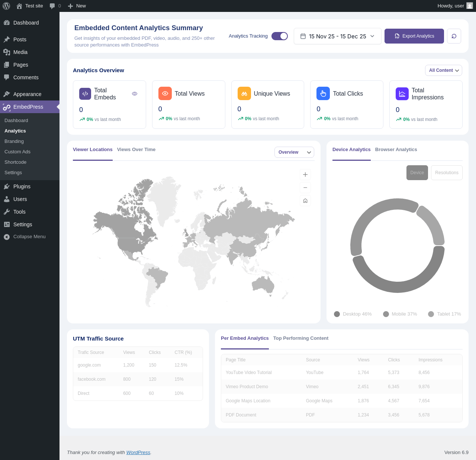Select the Browser Analytics tab
The width and height of the screenshot is (476, 460).
(x=396, y=150)
